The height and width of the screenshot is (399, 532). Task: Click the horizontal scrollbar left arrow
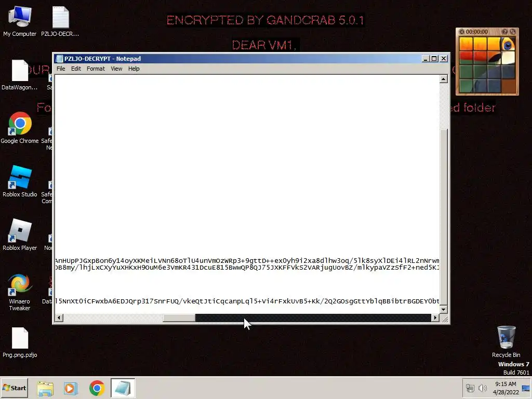click(59, 318)
